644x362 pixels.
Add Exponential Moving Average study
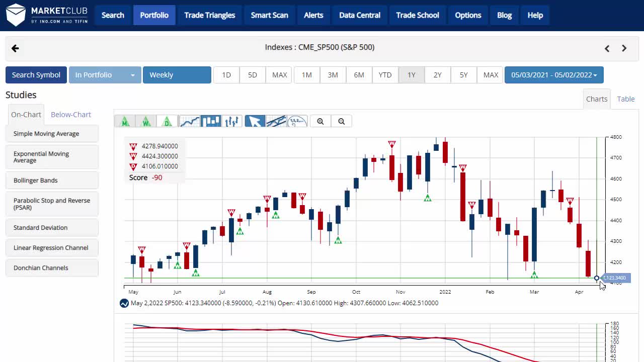click(x=52, y=157)
